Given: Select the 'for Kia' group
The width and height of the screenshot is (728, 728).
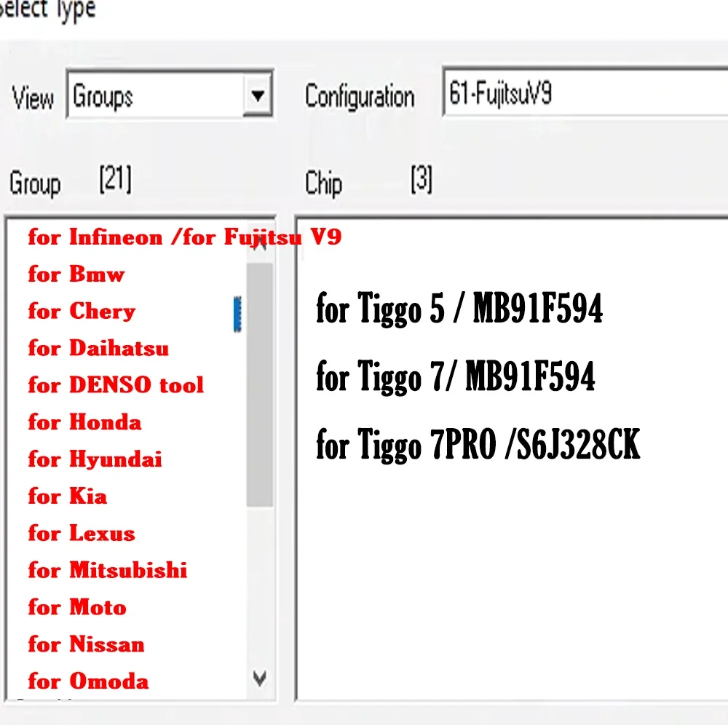Looking at the screenshot, I should [x=67, y=496].
